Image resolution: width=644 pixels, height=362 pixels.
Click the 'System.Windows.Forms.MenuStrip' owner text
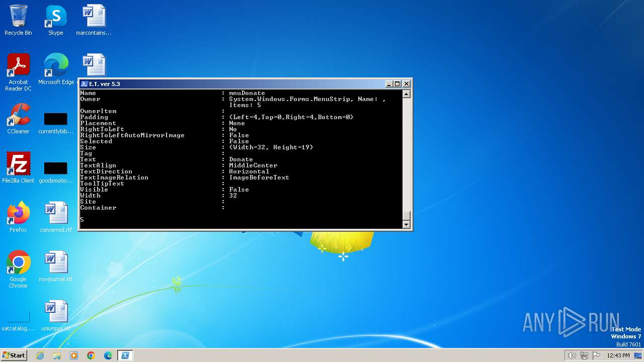click(289, 99)
